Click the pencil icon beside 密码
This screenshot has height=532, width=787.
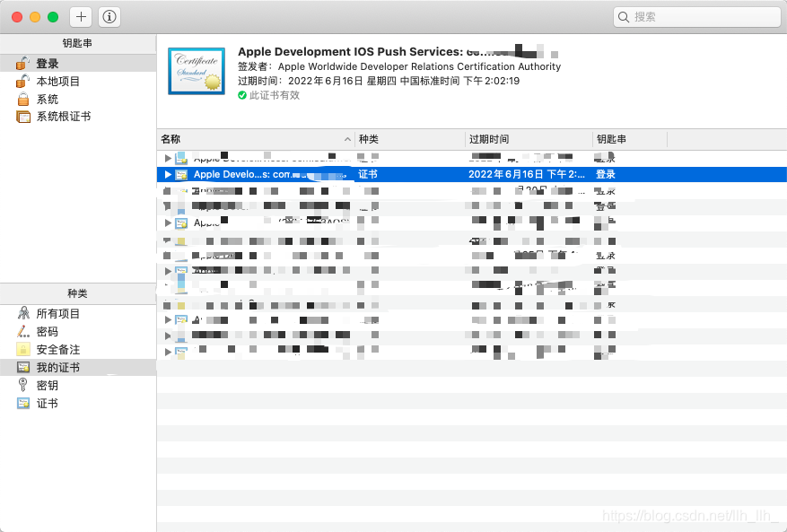pyautogui.click(x=23, y=331)
